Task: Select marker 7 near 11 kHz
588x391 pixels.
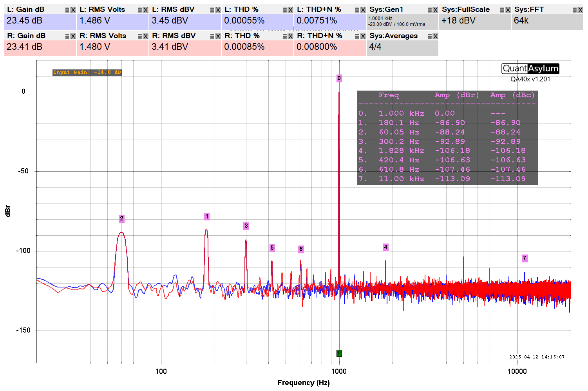Action: 525,258
